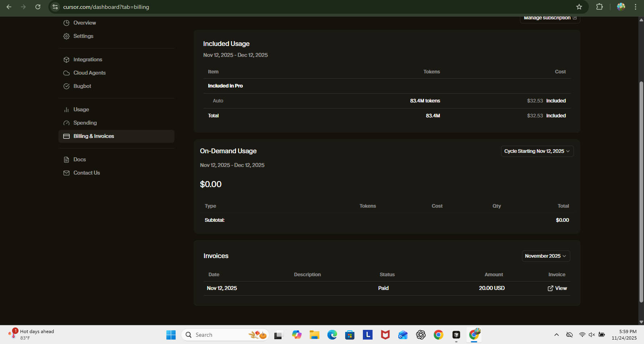Click the Cloud Agents cloud icon
Viewport: 644px width, 344px height.
(x=66, y=73)
